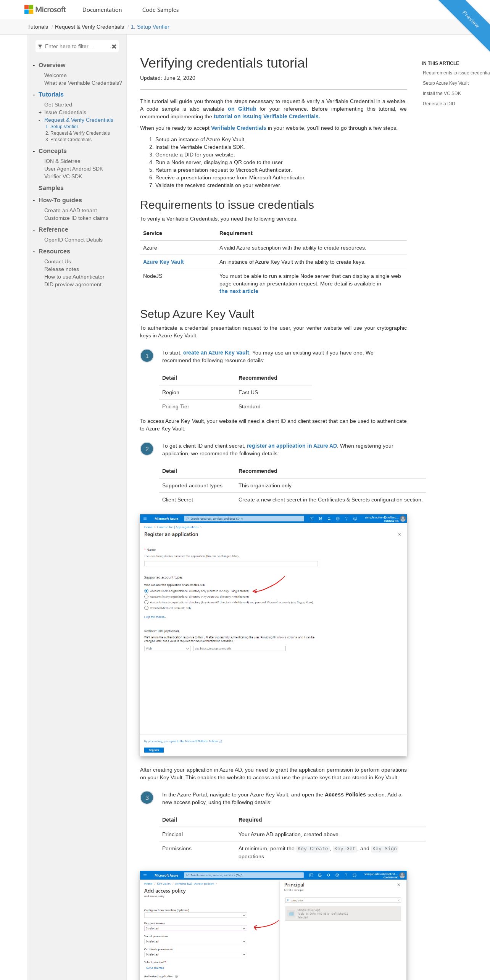Select the 1. Setup Verifier breadcrumb
The height and width of the screenshot is (980, 490).
coord(150,27)
